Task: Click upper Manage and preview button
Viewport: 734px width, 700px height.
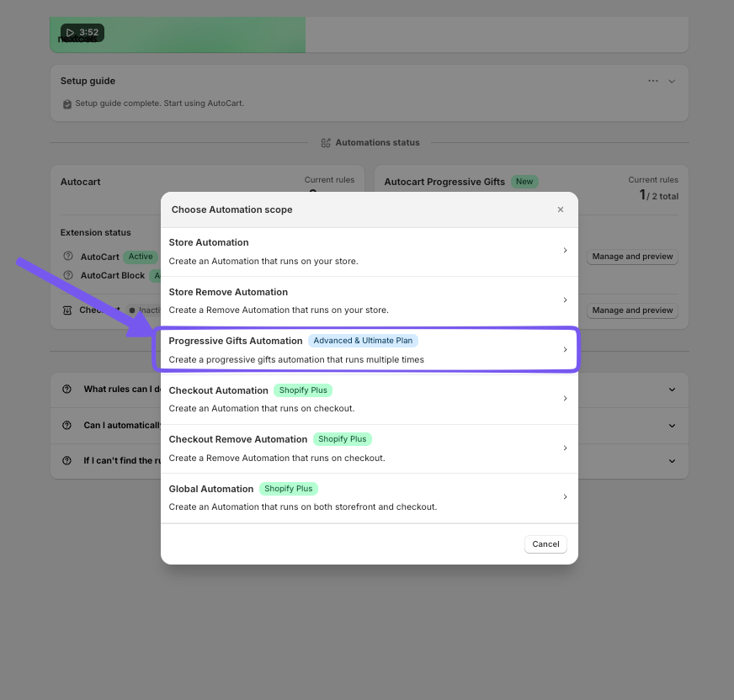Action: tap(632, 257)
